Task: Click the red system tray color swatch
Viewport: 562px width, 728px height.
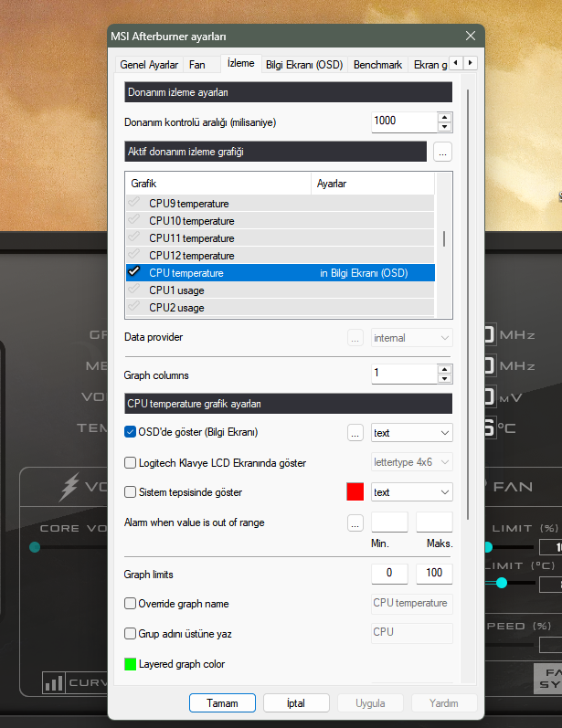Action: [x=355, y=491]
